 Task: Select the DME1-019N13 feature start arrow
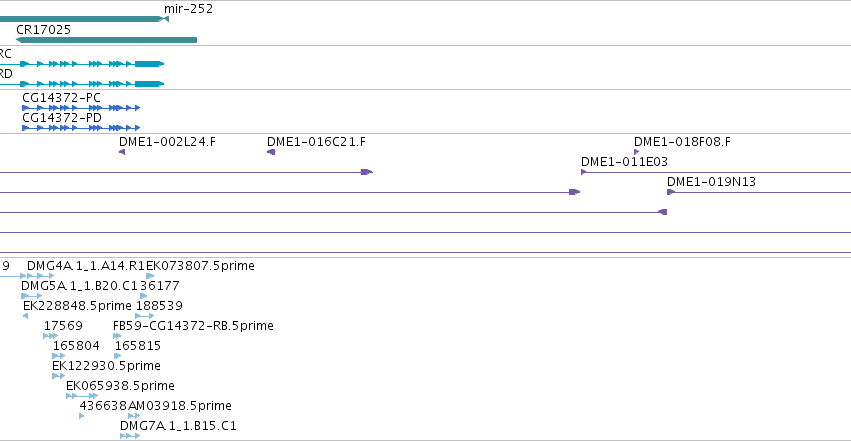tap(671, 192)
